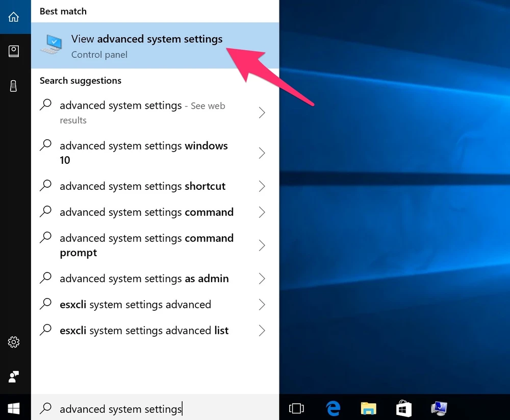This screenshot has height=420, width=510.
Task: Open File Explorer from the taskbar
Action: pyautogui.click(x=368, y=408)
